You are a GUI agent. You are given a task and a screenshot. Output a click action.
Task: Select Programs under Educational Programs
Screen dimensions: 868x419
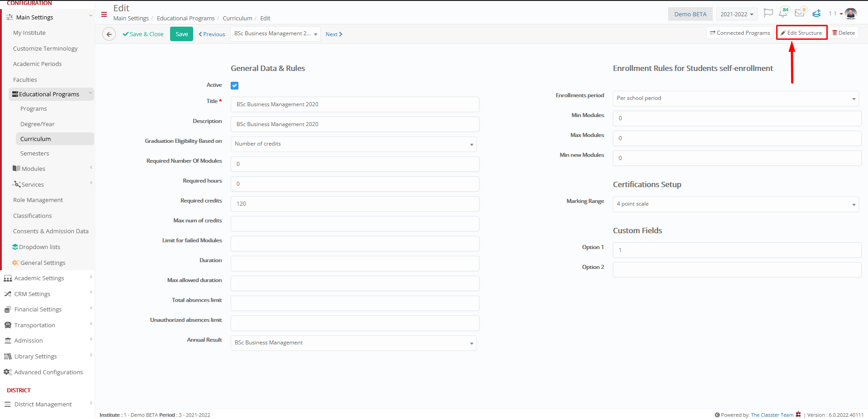(x=33, y=109)
